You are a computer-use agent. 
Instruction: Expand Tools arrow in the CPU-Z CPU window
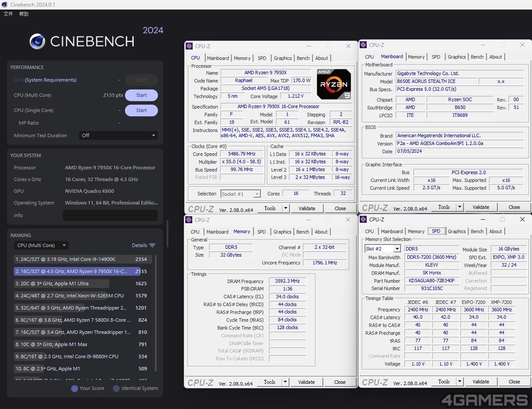pos(286,208)
